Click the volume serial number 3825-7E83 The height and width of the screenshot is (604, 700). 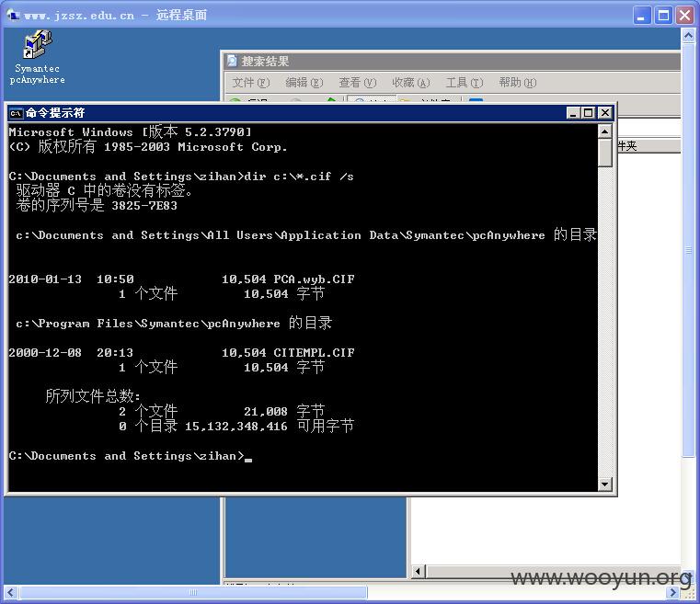click(144, 206)
